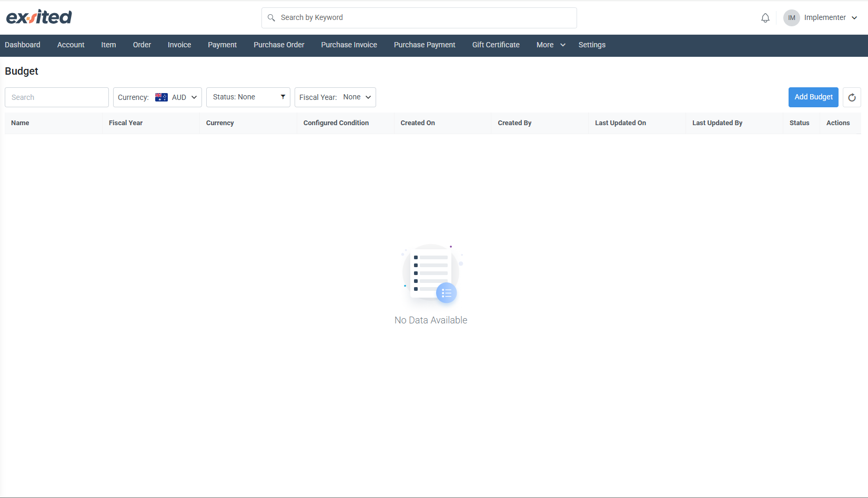This screenshot has width=868, height=498.
Task: Focus the budget Search box
Action: click(x=57, y=97)
